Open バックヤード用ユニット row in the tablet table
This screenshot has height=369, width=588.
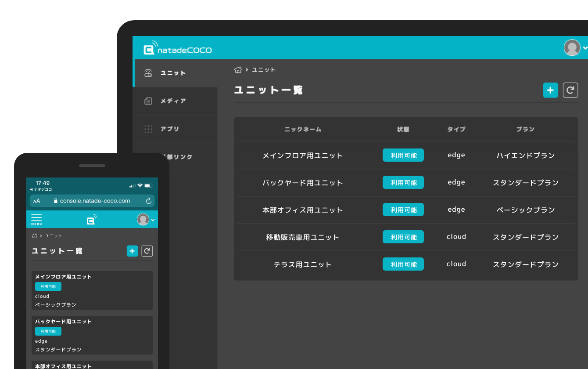[x=406, y=183]
